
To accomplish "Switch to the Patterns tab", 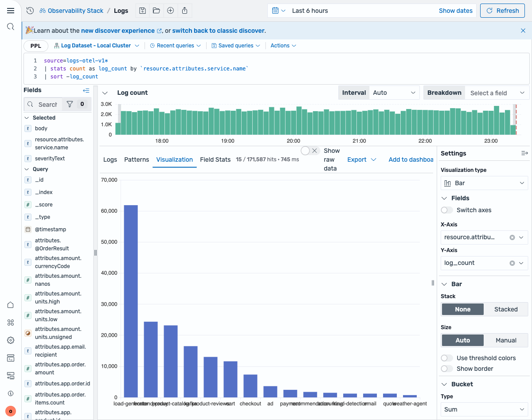I will (x=137, y=159).
